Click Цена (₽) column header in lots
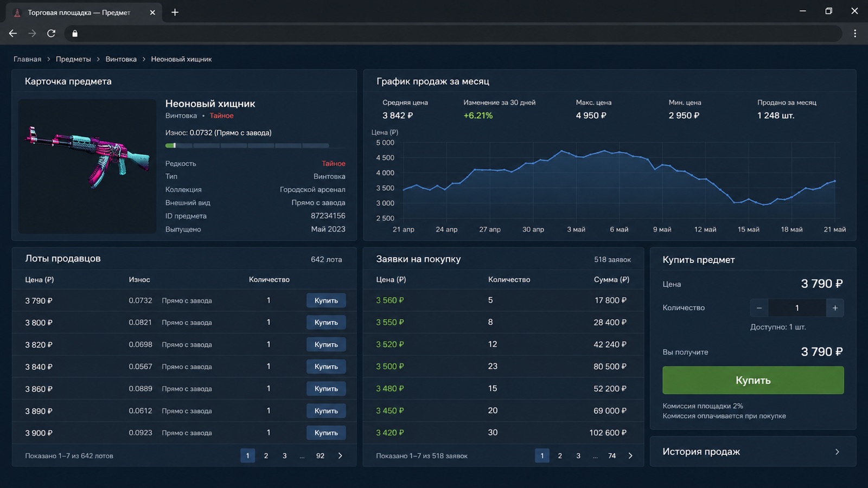 [40, 280]
